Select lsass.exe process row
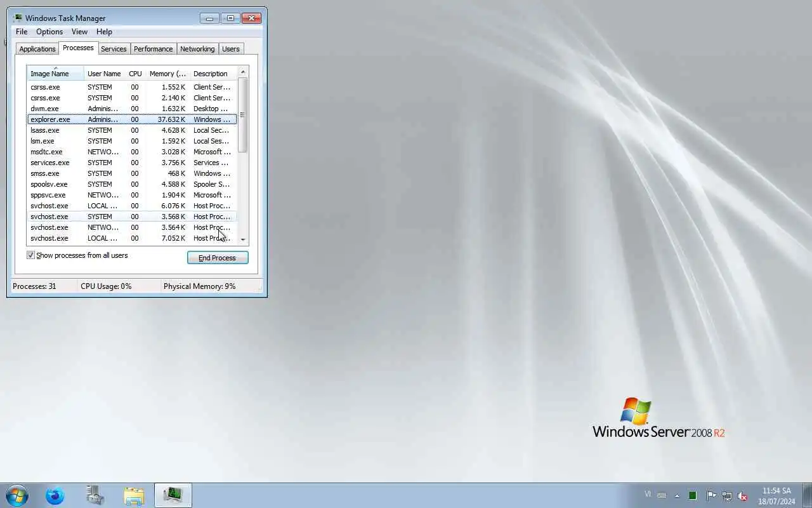Image resolution: width=812 pixels, height=508 pixels. click(132, 130)
